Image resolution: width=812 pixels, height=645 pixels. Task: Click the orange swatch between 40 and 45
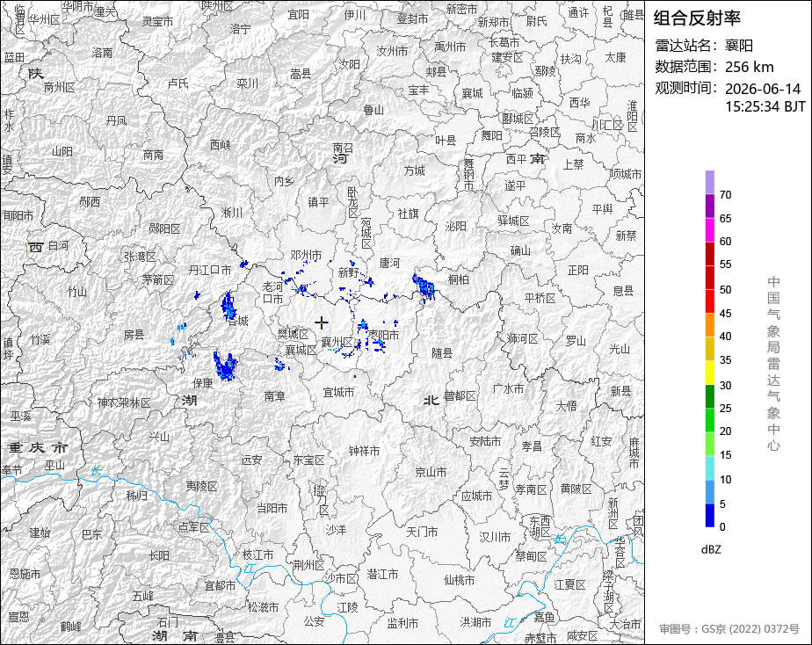(709, 325)
